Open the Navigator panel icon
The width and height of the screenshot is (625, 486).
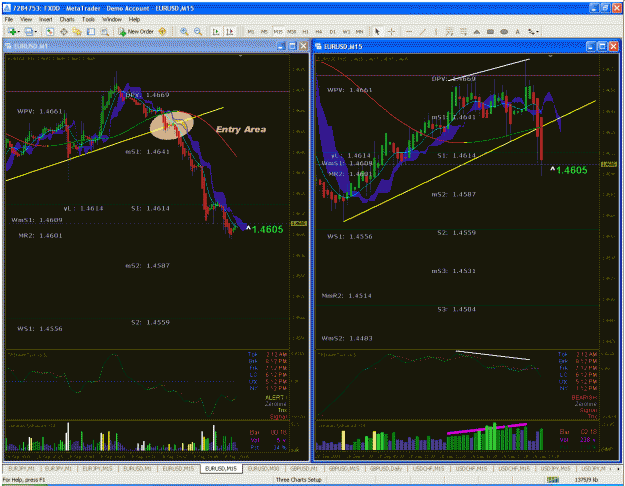77,31
